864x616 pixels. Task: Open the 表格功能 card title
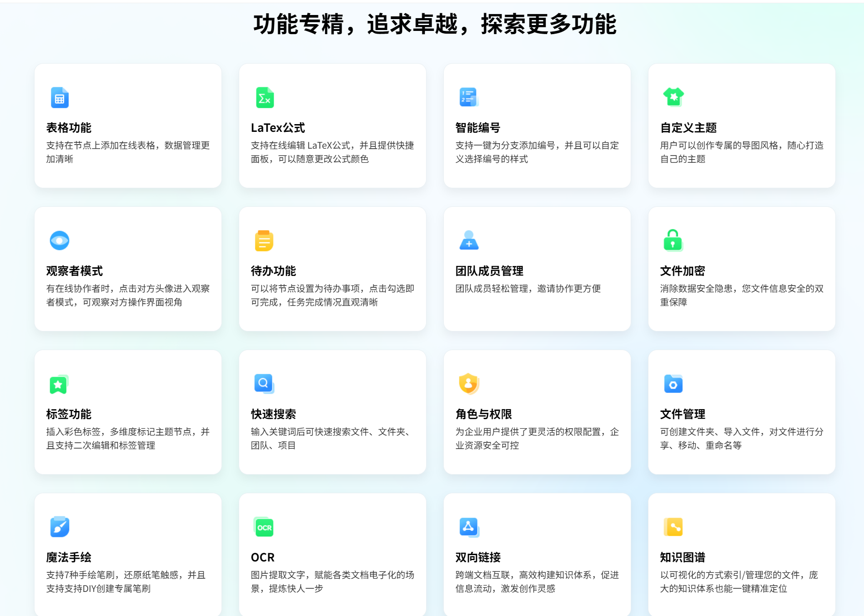(x=69, y=128)
